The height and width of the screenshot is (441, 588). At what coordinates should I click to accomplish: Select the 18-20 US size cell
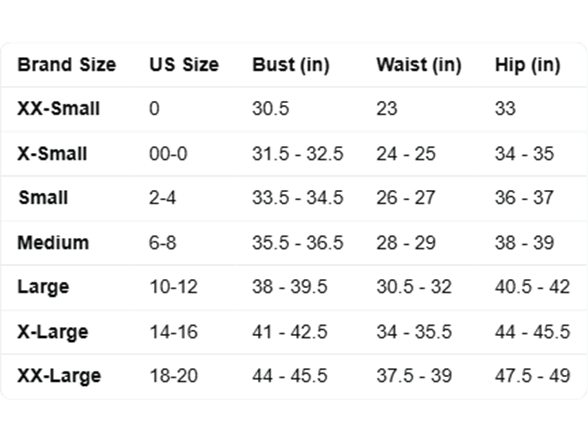pyautogui.click(x=173, y=376)
